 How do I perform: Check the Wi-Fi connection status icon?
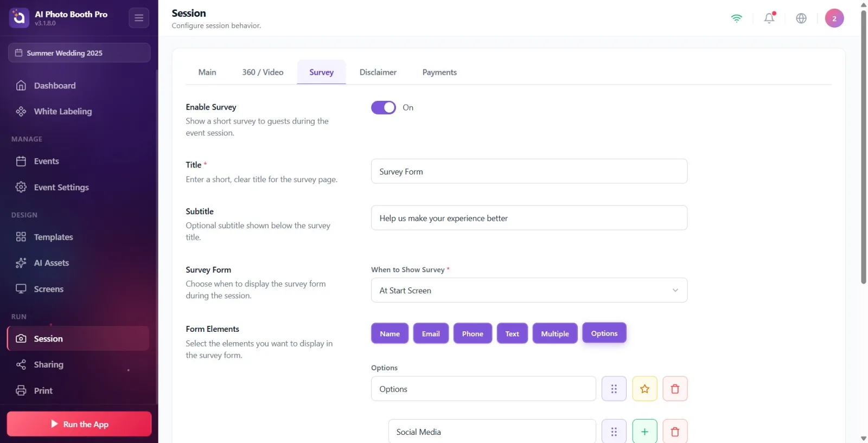click(736, 18)
